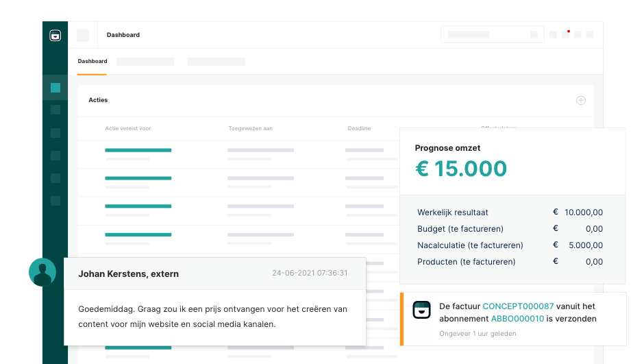Open the placeholder tab right of Dashboard

pyautogui.click(x=145, y=62)
